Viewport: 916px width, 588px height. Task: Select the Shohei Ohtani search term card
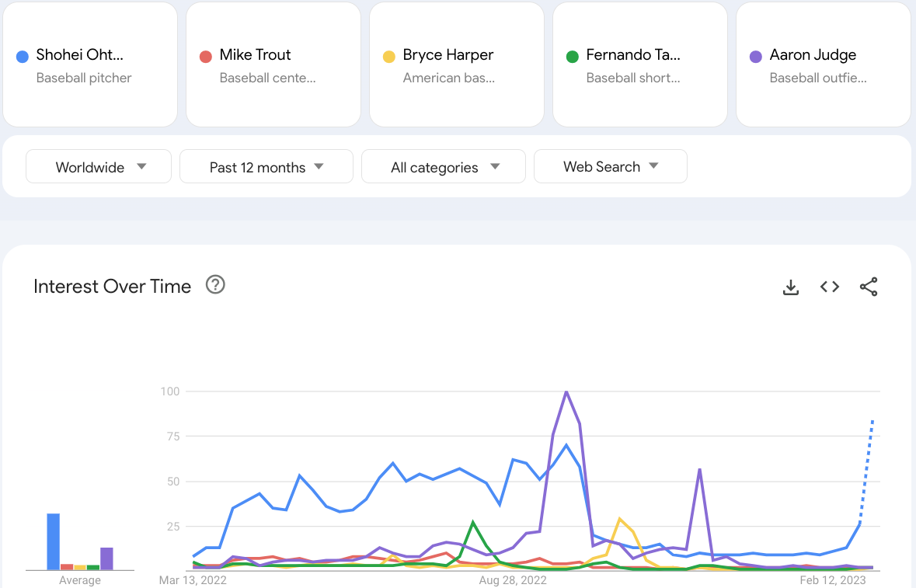[90, 64]
